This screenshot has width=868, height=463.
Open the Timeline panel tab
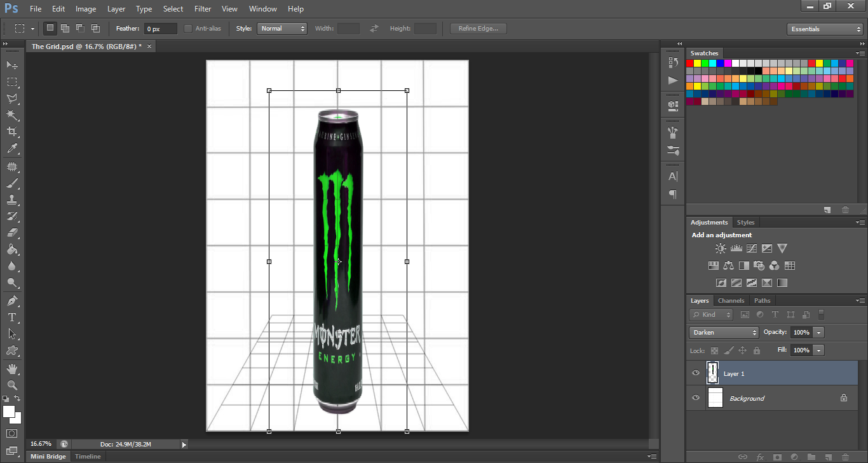pos(88,457)
